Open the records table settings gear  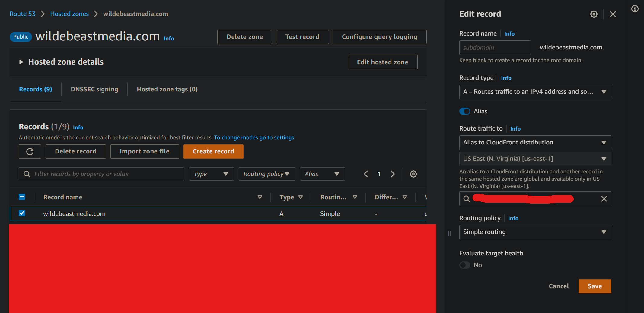[413, 174]
